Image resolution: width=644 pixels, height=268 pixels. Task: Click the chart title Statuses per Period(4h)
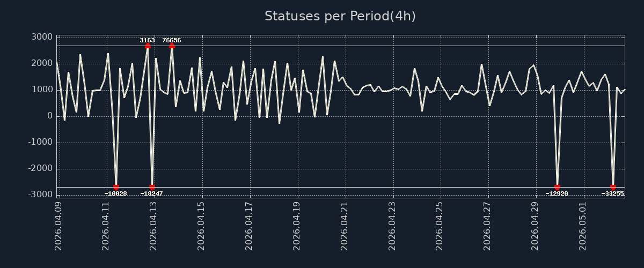340,16
